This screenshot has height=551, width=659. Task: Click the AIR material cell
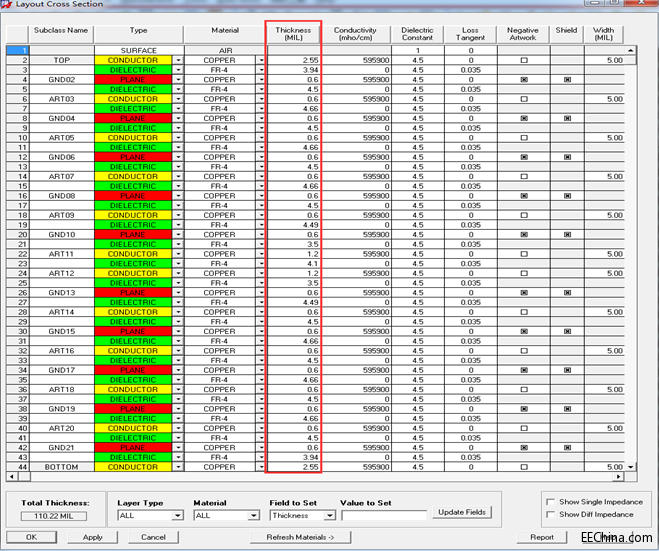[225, 50]
